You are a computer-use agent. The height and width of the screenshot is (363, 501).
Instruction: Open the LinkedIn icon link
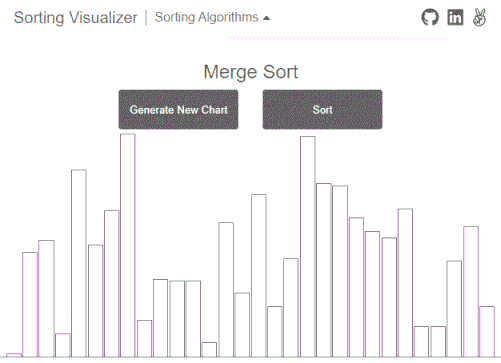455,17
